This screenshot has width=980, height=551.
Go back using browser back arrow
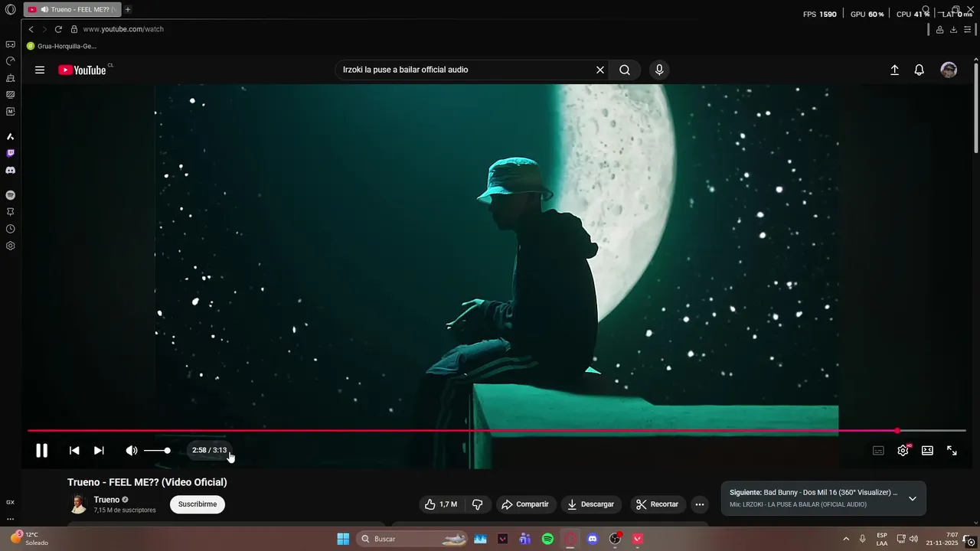(31, 29)
